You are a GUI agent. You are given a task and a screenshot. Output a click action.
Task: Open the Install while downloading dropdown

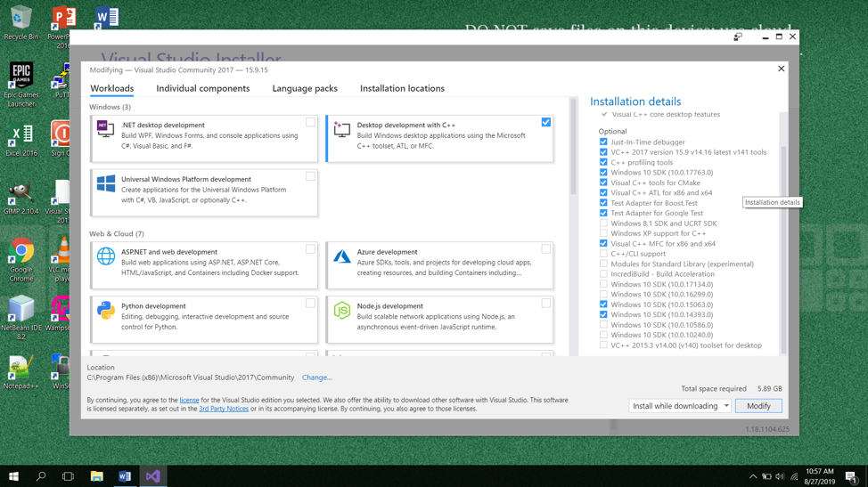pyautogui.click(x=680, y=406)
